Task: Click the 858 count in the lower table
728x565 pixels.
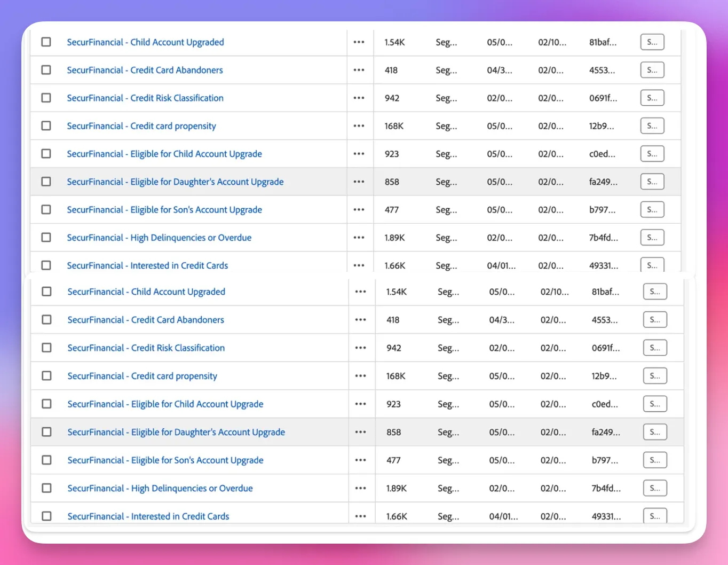Action: tap(394, 432)
